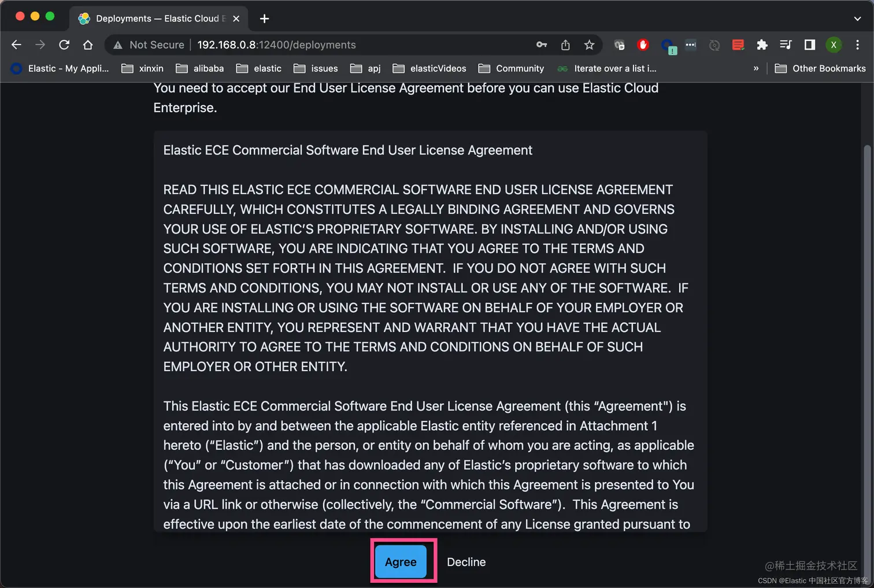Open a new tab with plus button
This screenshot has height=588, width=874.
coord(264,19)
